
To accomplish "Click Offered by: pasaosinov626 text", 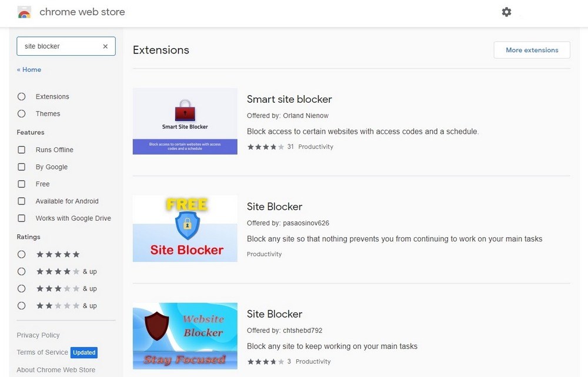I will 288,223.
